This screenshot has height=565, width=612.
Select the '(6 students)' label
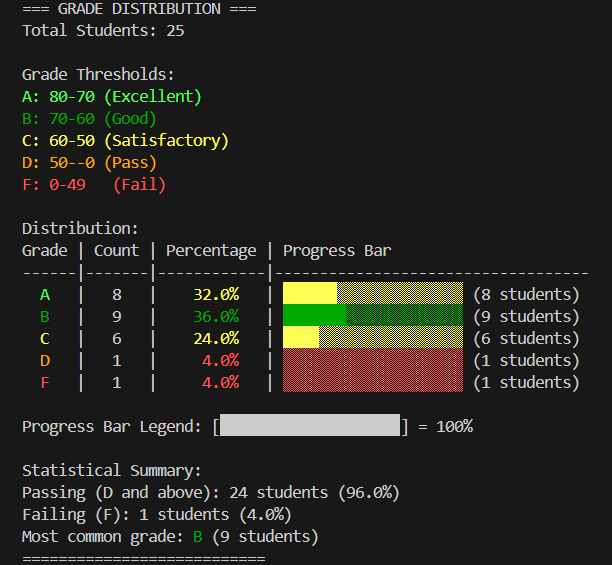click(x=526, y=339)
